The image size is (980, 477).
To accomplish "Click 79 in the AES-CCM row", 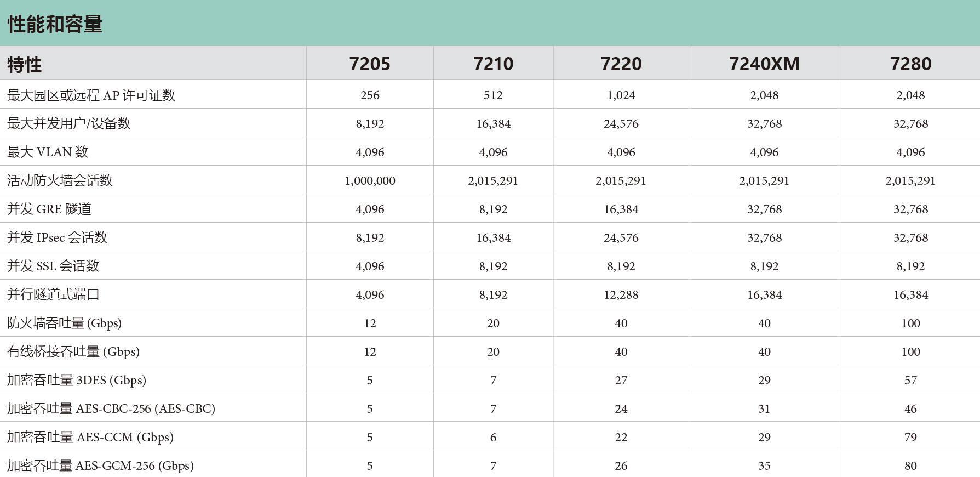I will click(x=910, y=438).
